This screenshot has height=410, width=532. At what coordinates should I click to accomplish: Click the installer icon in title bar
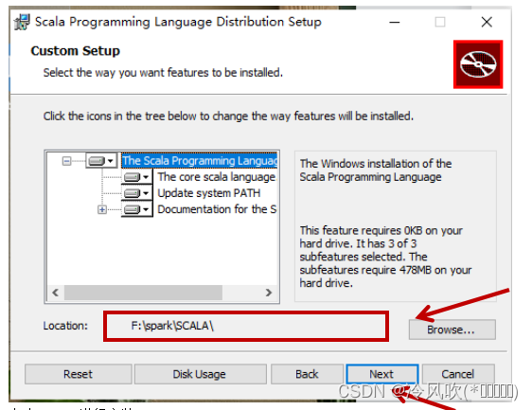coord(22,22)
